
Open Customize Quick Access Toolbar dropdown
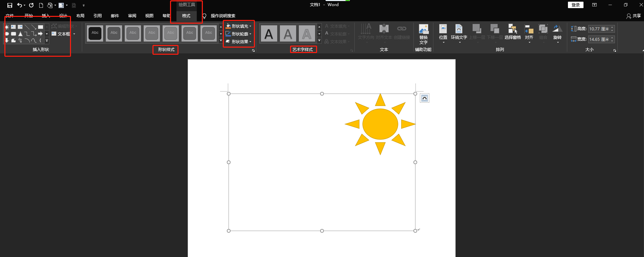(84, 5)
